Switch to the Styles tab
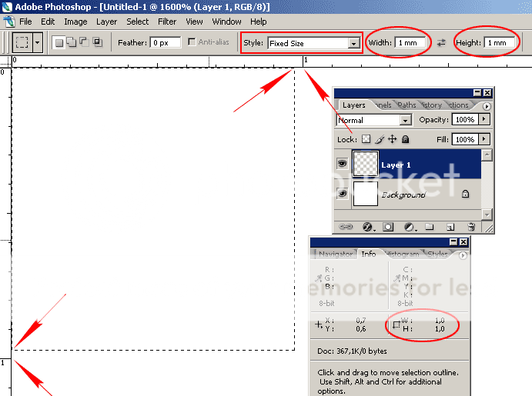Viewport: 532px width, 396px height. pos(437,254)
